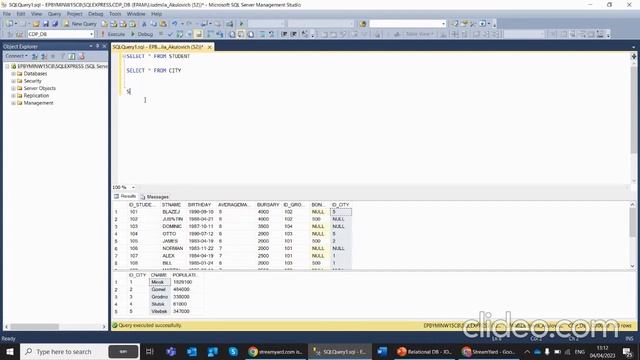The width and height of the screenshot is (640, 360).
Task: Expand the Databases tree node
Action: click(x=13, y=74)
